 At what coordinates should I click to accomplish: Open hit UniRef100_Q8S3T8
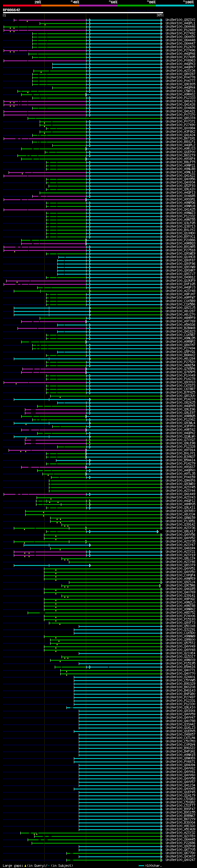tap(180, 118)
